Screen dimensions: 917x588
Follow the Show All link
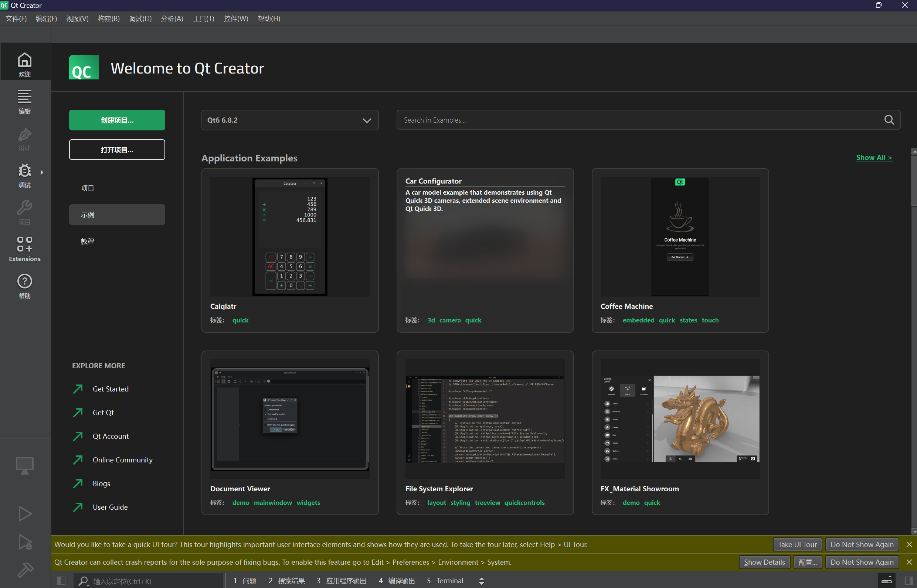(x=874, y=158)
